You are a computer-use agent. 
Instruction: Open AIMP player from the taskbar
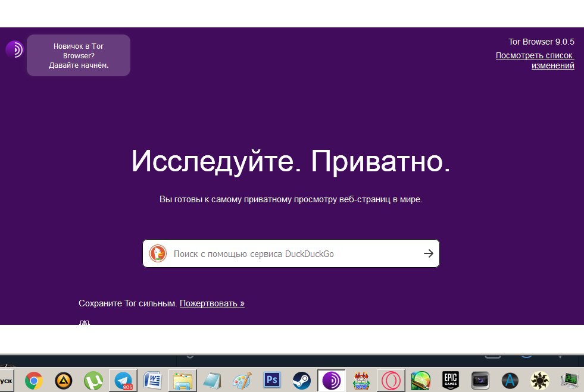click(63, 381)
